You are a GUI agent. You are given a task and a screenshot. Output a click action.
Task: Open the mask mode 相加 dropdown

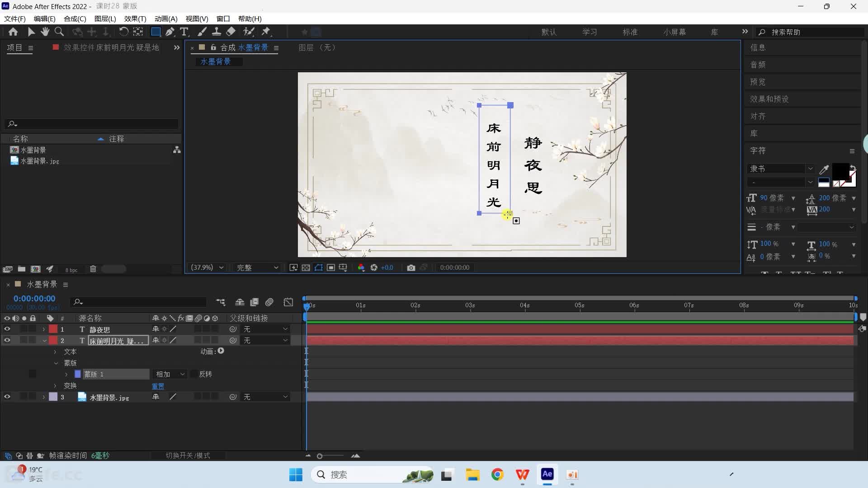point(170,374)
